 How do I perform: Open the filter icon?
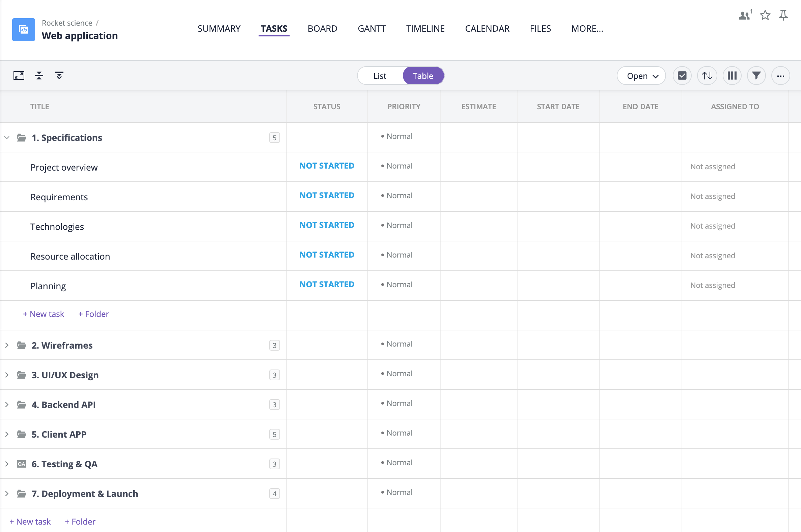pos(756,75)
